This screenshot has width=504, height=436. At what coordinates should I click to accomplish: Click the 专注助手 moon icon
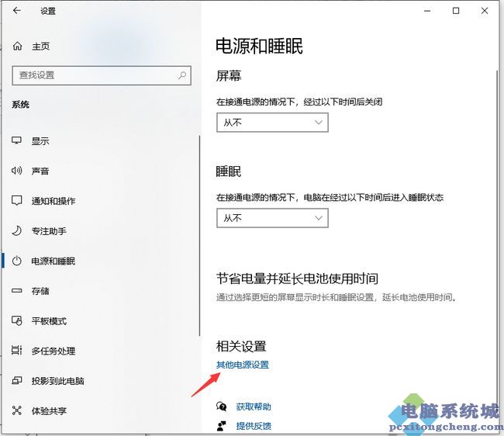tap(17, 230)
